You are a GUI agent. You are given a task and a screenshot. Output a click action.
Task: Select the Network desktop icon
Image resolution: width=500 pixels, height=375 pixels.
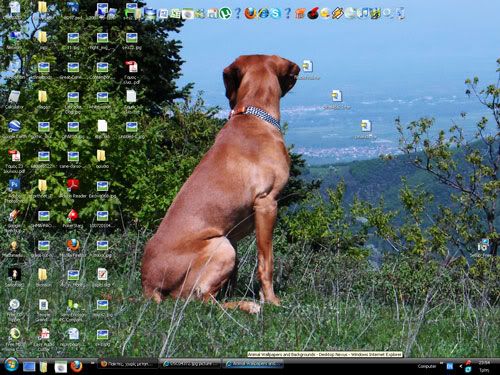[x=14, y=40]
